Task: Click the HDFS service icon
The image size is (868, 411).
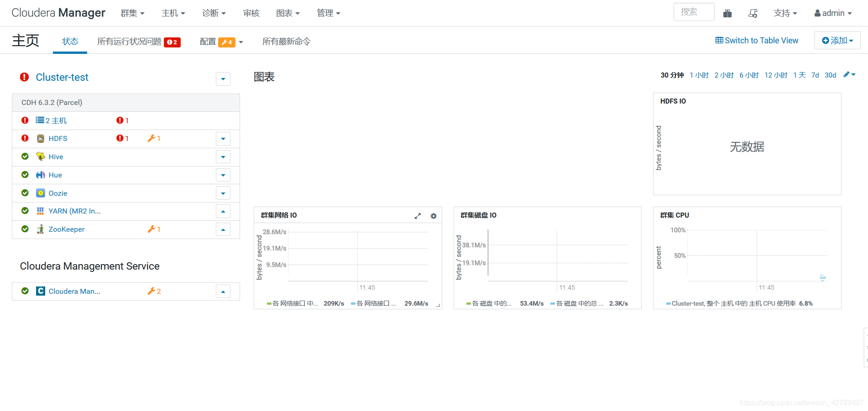Action: pyautogui.click(x=41, y=139)
